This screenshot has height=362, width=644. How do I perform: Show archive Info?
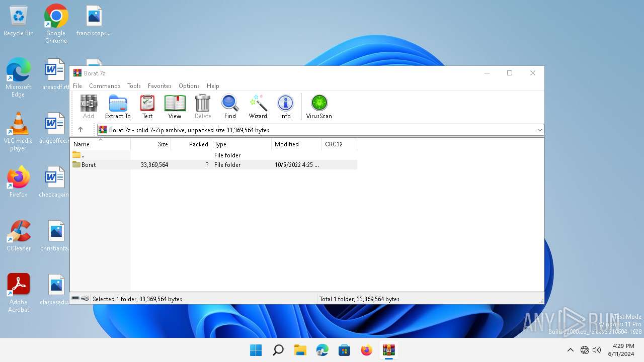coord(285,107)
